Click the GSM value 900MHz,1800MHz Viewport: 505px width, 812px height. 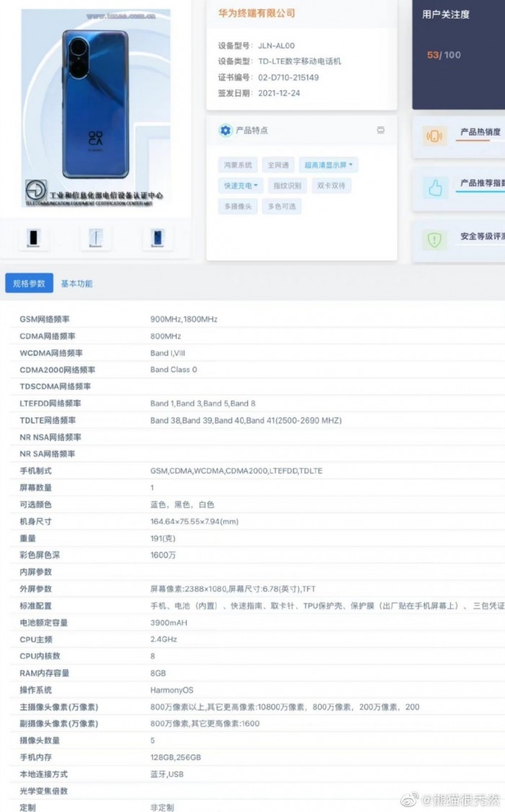point(184,319)
